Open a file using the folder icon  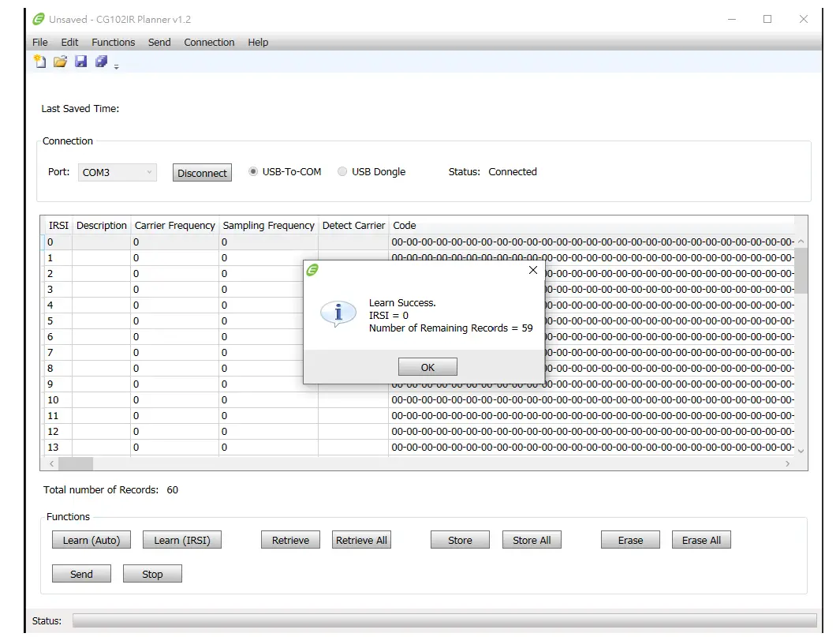(60, 62)
